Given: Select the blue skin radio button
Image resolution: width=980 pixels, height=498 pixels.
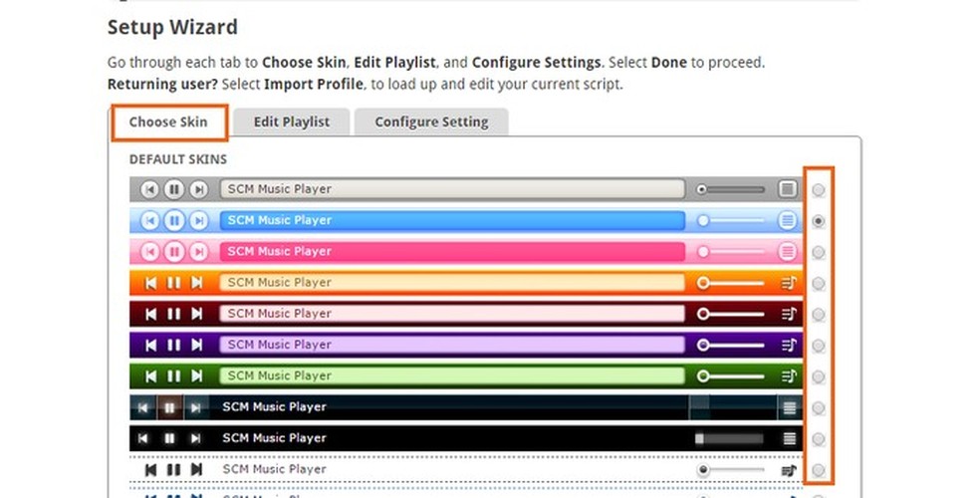Looking at the screenshot, I should pos(818,221).
